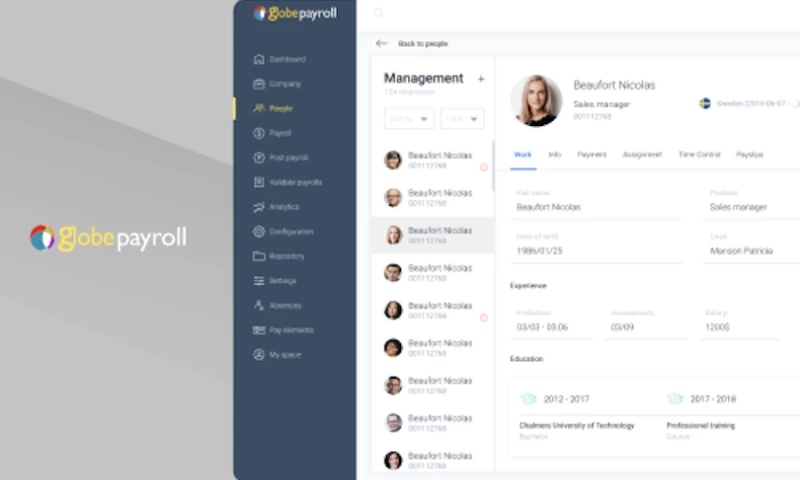Click the Probation dates field
800x480 pixels.
[552, 323]
